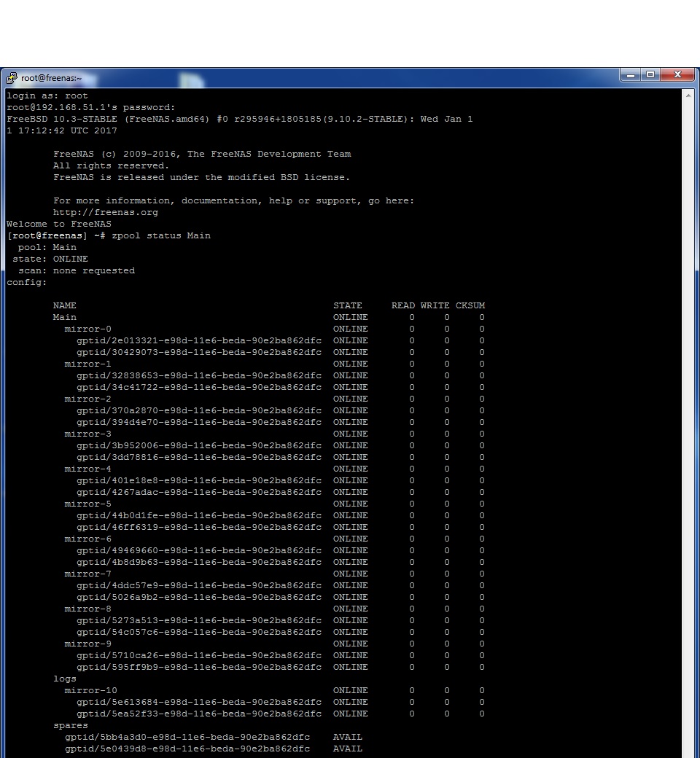This screenshot has width=700, height=758.
Task: Click the 'Welcome to FreeNAS' line
Action: coord(58,224)
